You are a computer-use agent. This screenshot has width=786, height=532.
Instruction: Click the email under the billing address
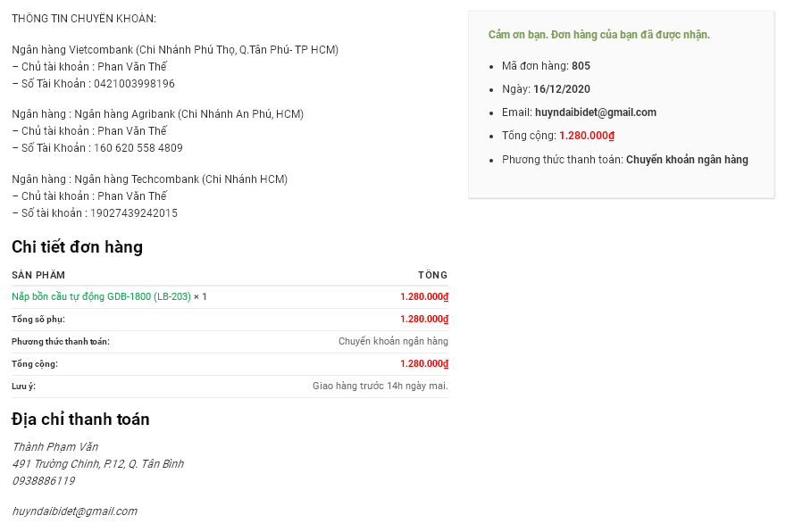tap(74, 511)
